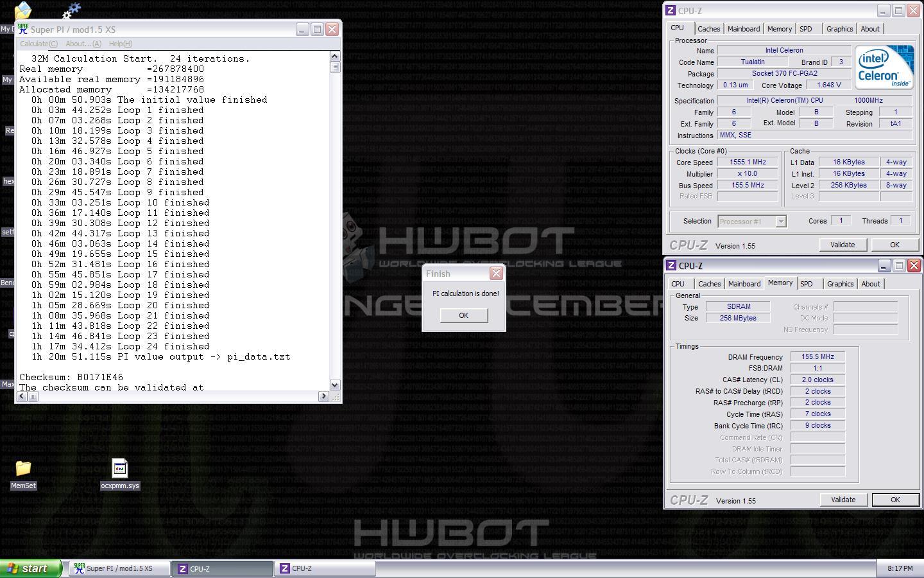Screen dimensions: 924x578
Task: Click the Intel Celeron inside logo
Action: (884, 67)
